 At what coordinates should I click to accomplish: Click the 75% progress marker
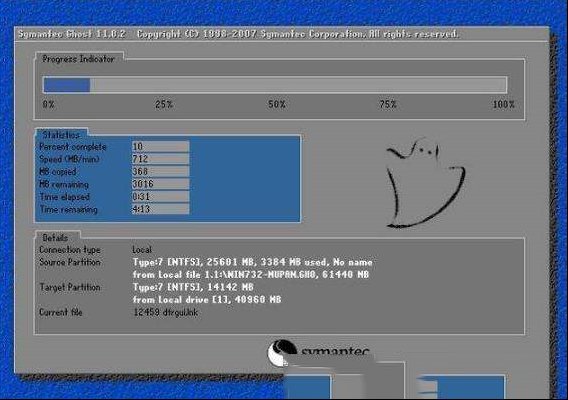click(x=388, y=104)
